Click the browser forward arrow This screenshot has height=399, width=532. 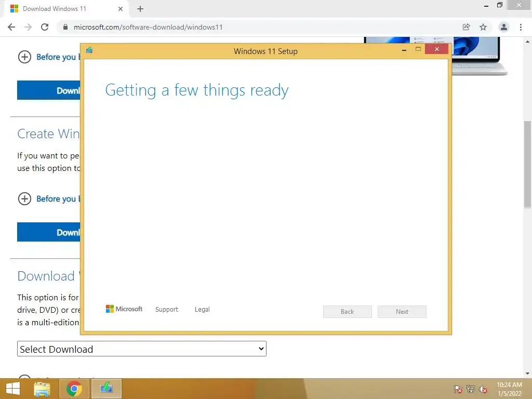[x=28, y=27]
